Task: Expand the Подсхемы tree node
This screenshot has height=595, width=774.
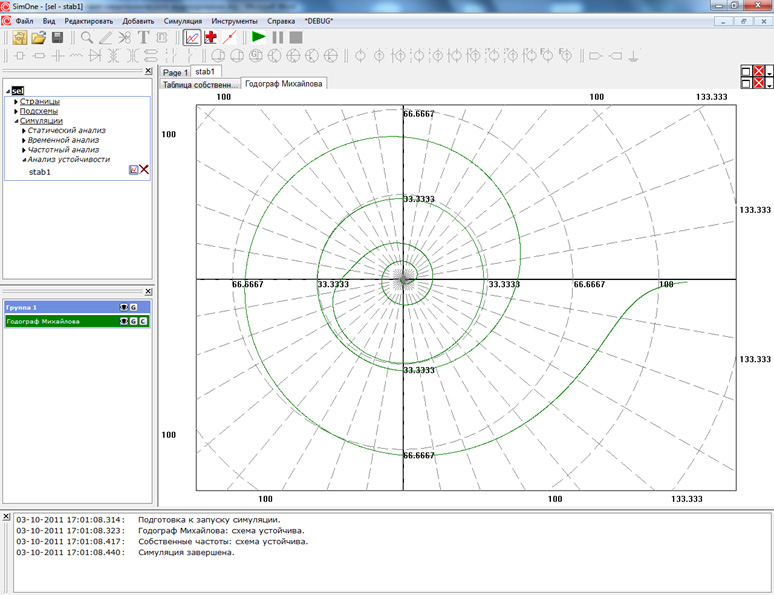Action: (x=16, y=112)
